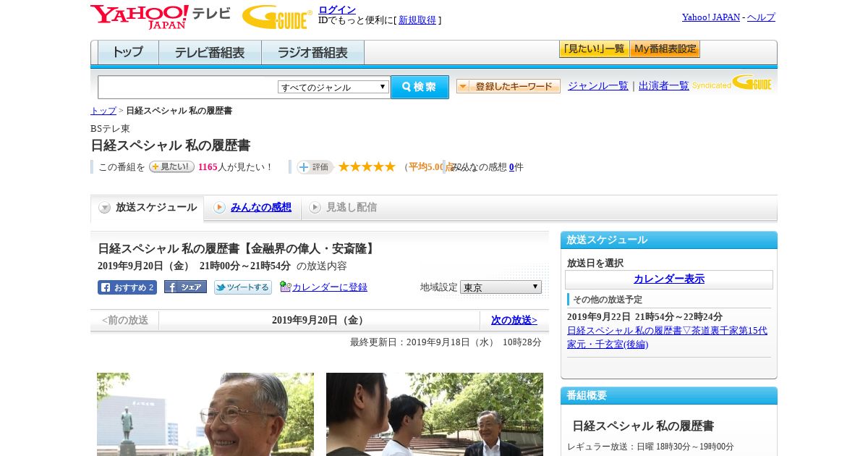Click the ヘルプ link

[x=761, y=17]
